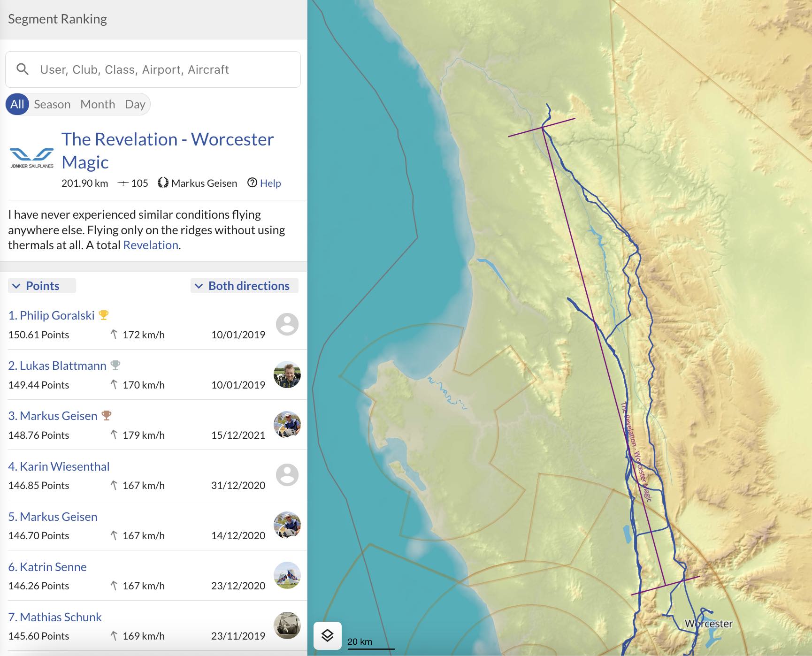Expand the Both directions dropdown
The width and height of the screenshot is (812, 656).
tap(244, 286)
